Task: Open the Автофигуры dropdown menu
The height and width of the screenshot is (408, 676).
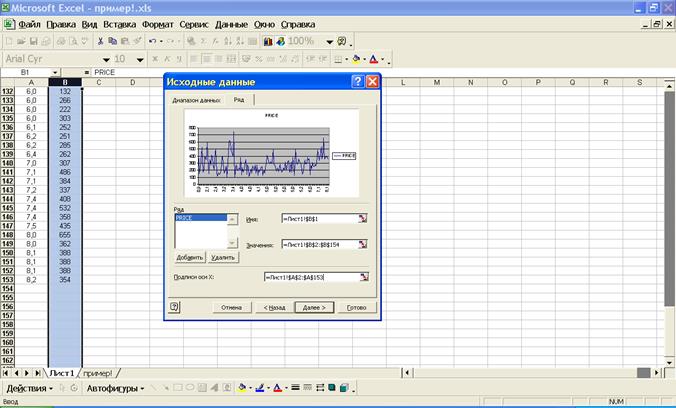Action: pyautogui.click(x=115, y=388)
